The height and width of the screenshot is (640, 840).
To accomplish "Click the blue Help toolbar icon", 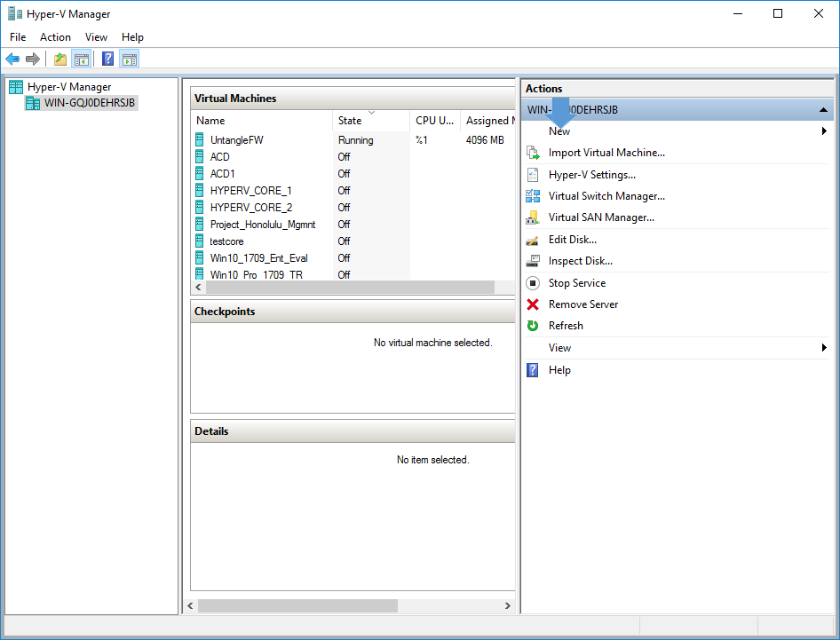I will pyautogui.click(x=107, y=59).
